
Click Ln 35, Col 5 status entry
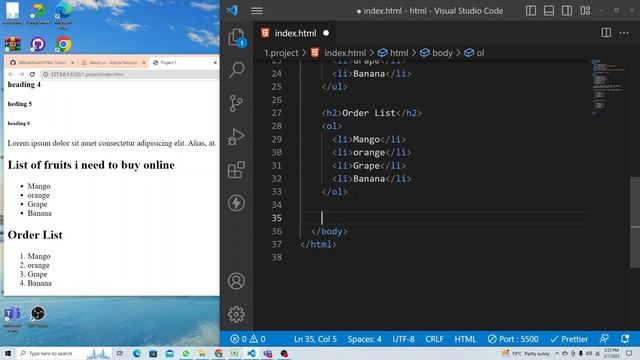(315, 339)
